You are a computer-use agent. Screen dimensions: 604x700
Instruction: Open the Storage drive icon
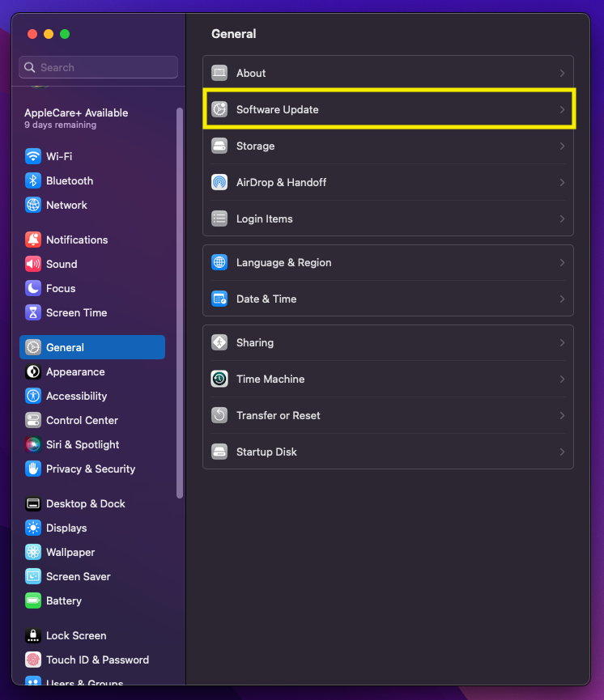(219, 146)
